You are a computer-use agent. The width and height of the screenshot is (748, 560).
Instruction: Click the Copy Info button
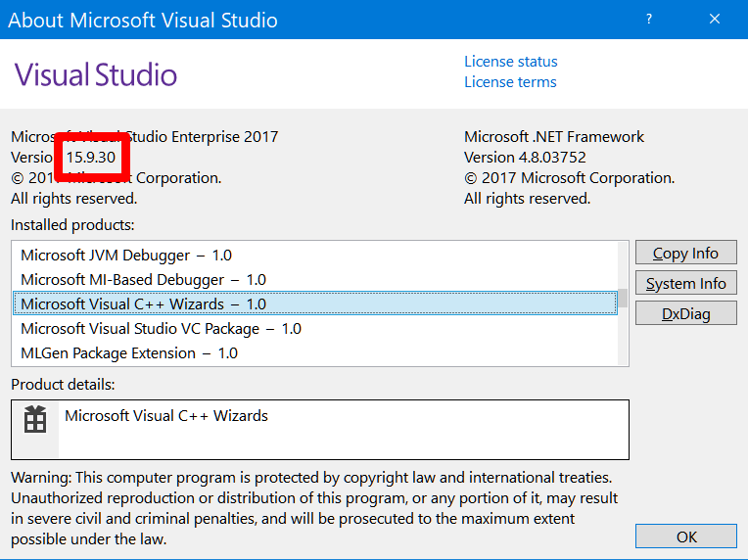[686, 253]
